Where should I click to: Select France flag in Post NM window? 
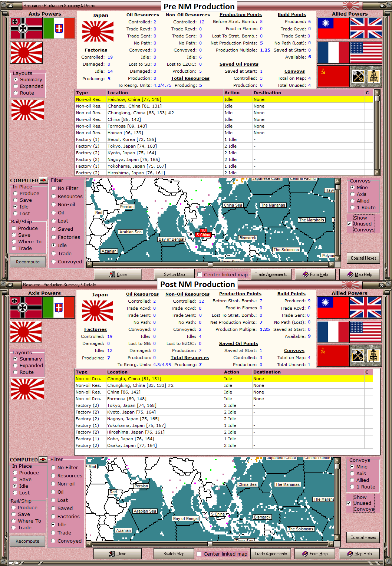click(x=333, y=332)
